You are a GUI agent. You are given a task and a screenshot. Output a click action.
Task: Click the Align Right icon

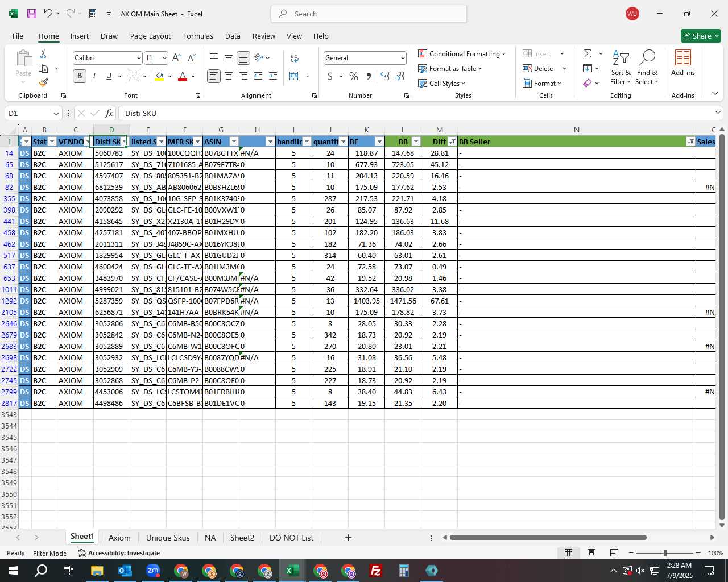[243, 76]
